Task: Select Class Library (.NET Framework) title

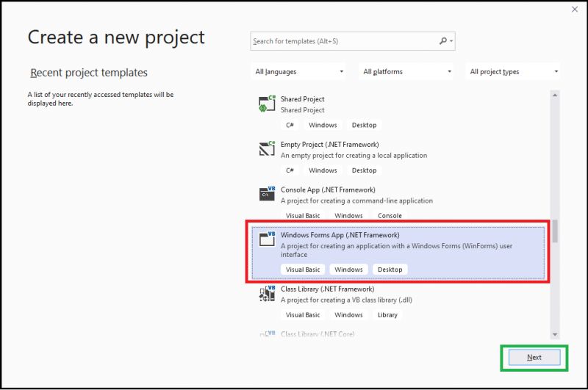Action: (x=327, y=289)
